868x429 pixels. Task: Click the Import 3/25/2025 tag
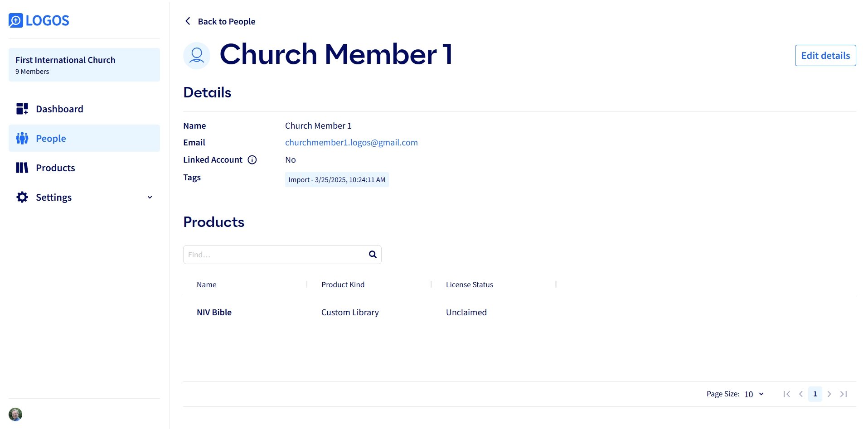coord(337,179)
